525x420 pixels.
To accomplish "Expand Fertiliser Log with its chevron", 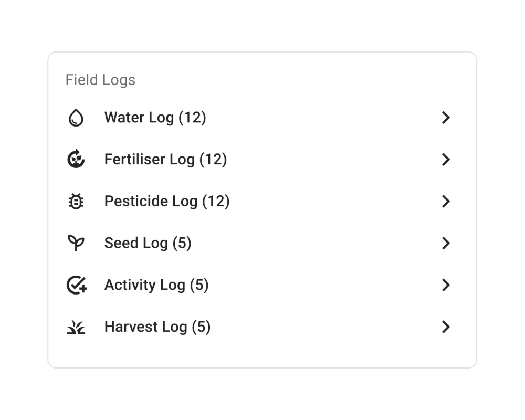I will coord(446,160).
